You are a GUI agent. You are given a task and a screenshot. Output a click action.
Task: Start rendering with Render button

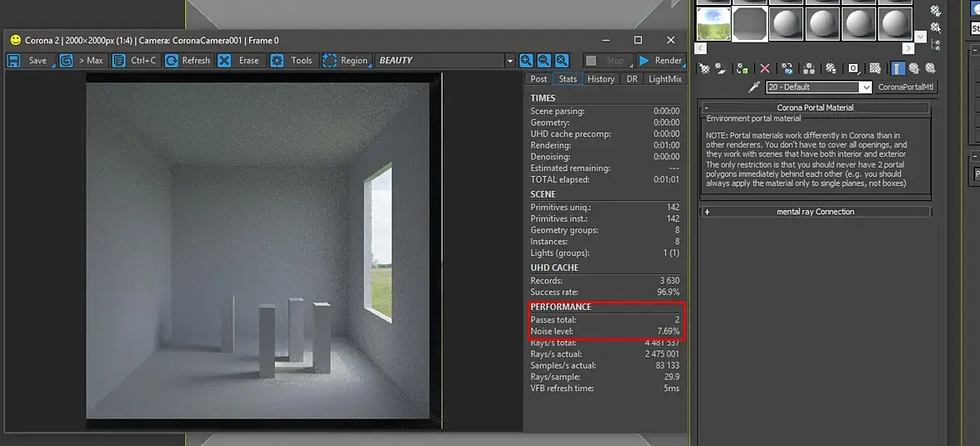tap(660, 61)
